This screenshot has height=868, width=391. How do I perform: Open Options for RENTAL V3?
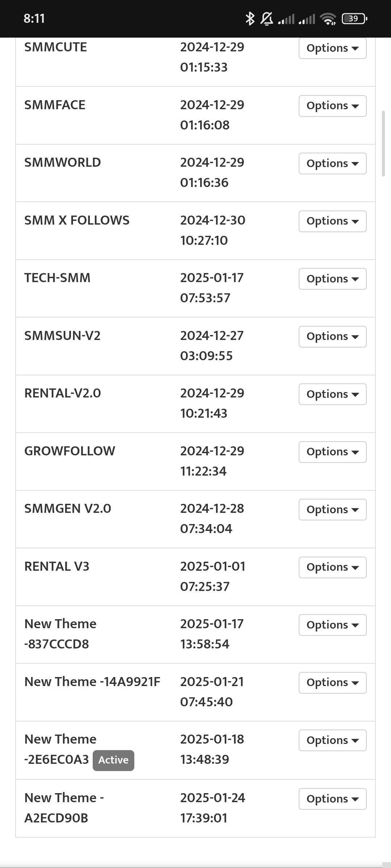click(332, 567)
